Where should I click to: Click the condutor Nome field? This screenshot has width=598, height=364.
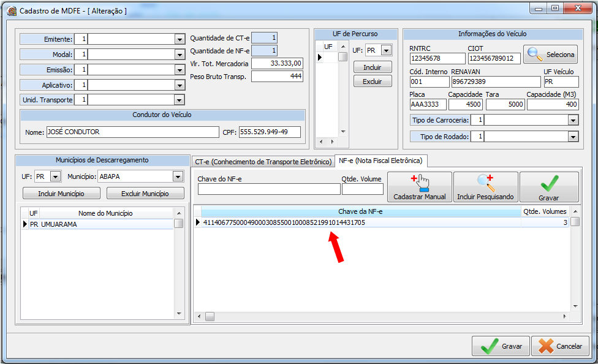tap(133, 132)
